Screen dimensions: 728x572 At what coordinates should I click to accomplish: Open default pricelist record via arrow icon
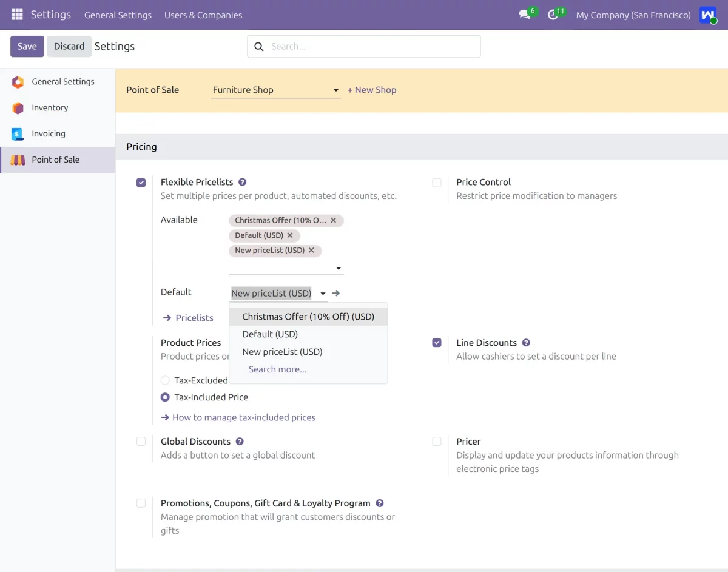(x=336, y=294)
